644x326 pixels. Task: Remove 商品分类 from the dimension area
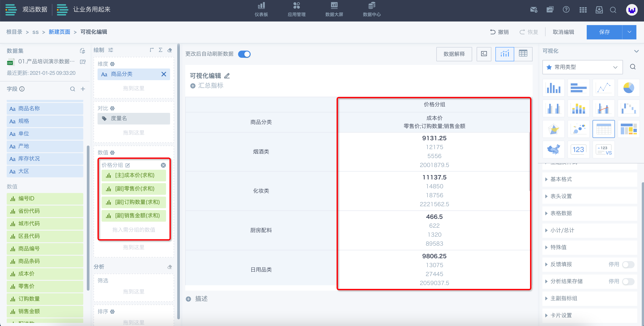coord(164,74)
